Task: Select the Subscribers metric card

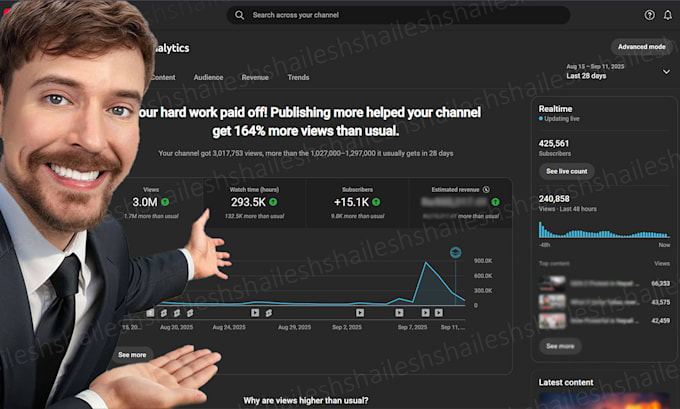Action: [x=357, y=203]
